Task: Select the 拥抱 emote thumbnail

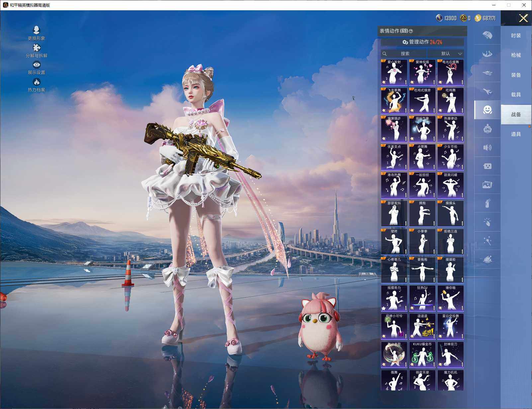Action: (x=422, y=214)
